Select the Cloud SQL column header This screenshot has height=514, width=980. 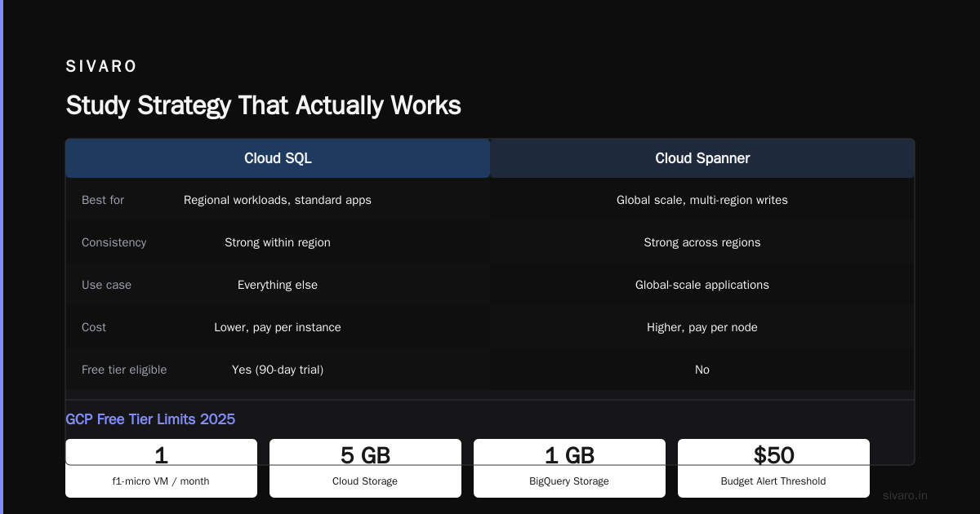coord(278,158)
